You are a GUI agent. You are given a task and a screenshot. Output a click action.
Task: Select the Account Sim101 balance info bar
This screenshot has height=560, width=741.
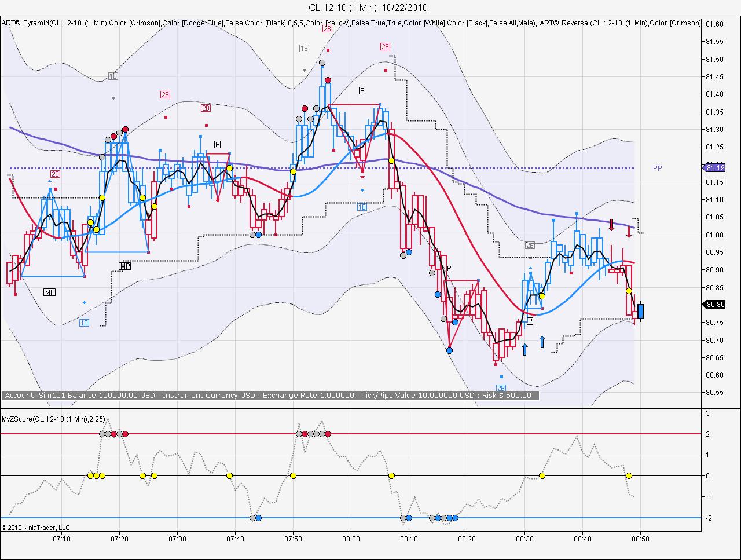click(x=271, y=396)
